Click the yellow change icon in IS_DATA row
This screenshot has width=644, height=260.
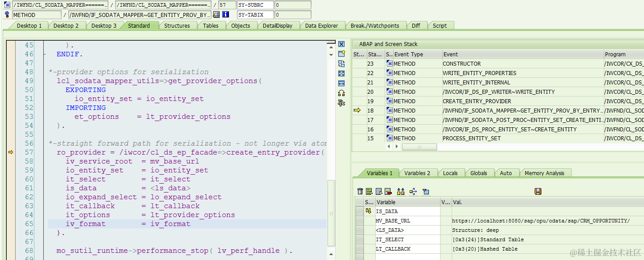(369, 211)
